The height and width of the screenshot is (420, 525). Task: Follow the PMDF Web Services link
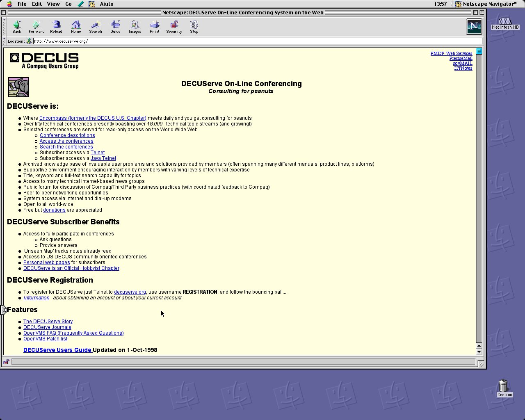[451, 53]
